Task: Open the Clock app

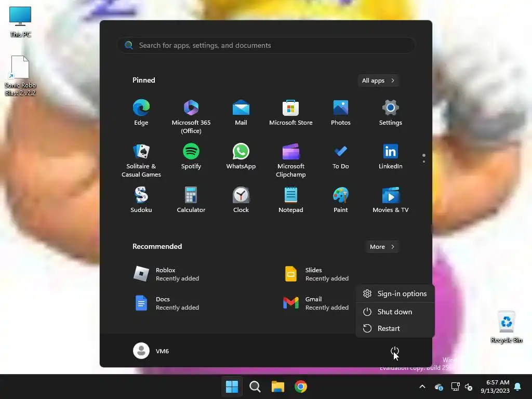Action: click(241, 200)
